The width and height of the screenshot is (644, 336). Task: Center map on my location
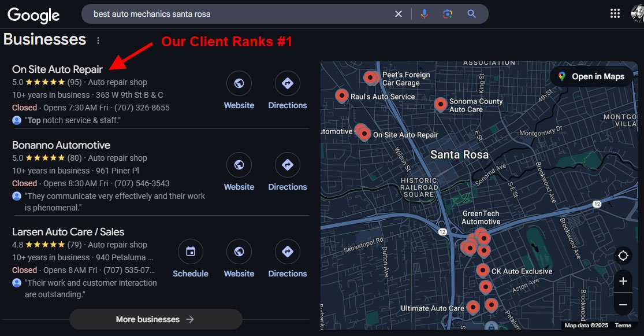(623, 256)
